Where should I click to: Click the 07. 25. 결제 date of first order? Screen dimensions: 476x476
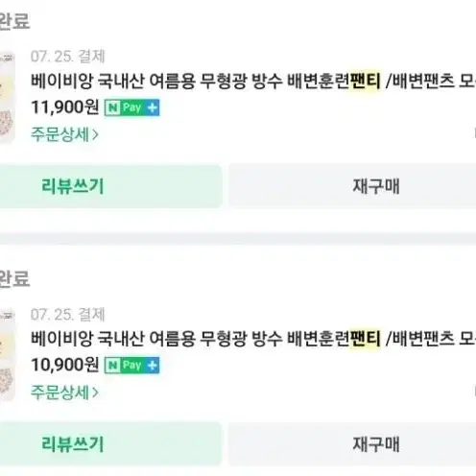tap(68, 57)
